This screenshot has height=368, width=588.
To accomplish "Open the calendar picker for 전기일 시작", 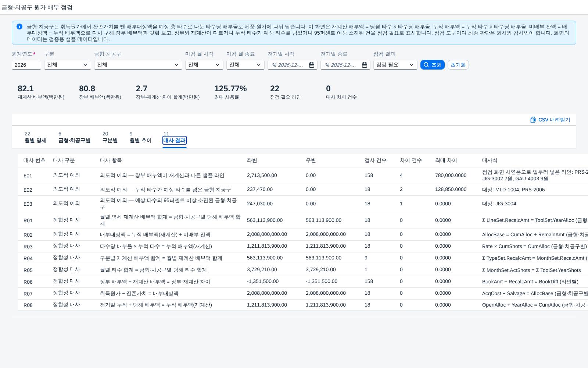I will [312, 65].
